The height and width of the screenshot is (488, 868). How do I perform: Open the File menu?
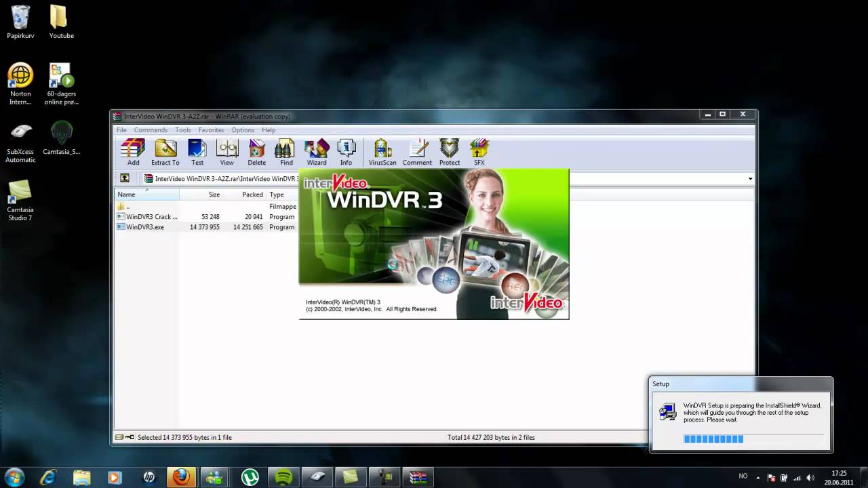tap(121, 130)
